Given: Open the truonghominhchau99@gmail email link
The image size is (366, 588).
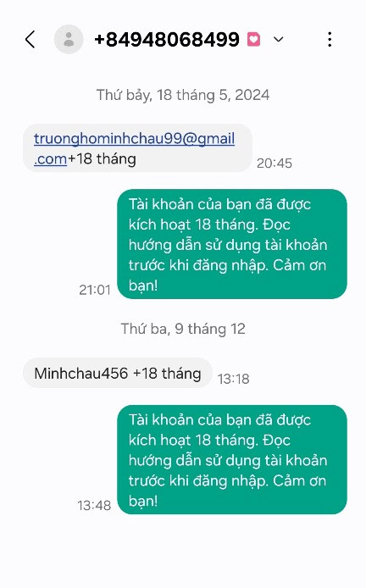Looking at the screenshot, I should click(134, 139).
